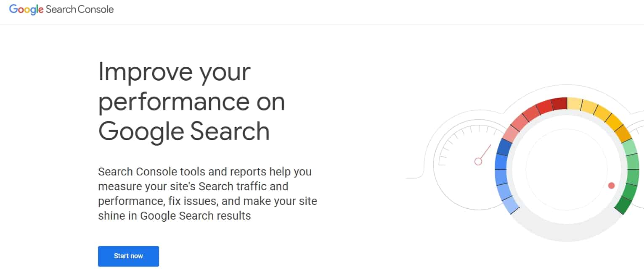Open the Google logo in the header
644x278 pixels.
27,10
